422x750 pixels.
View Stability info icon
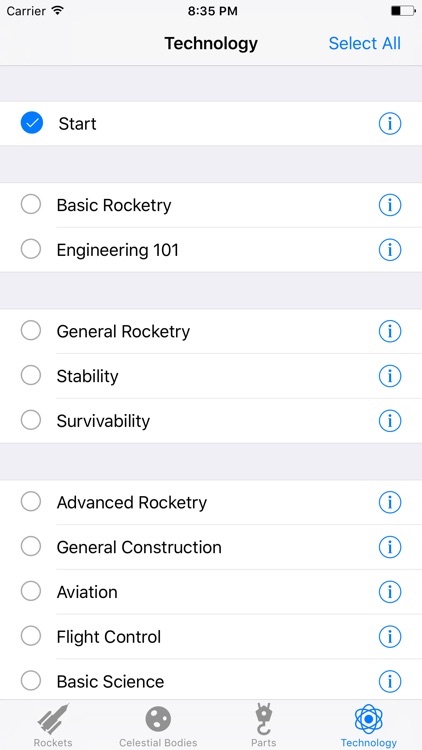[389, 376]
